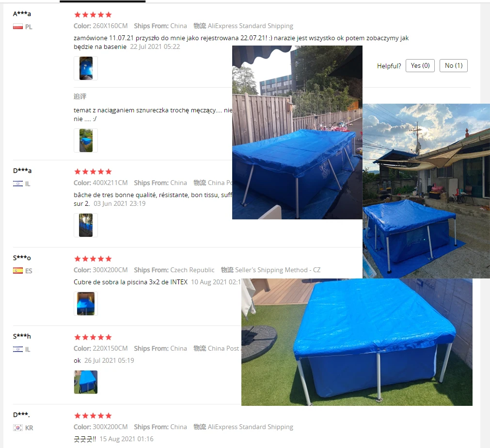Click the Yes (0) helpful button

click(x=420, y=65)
